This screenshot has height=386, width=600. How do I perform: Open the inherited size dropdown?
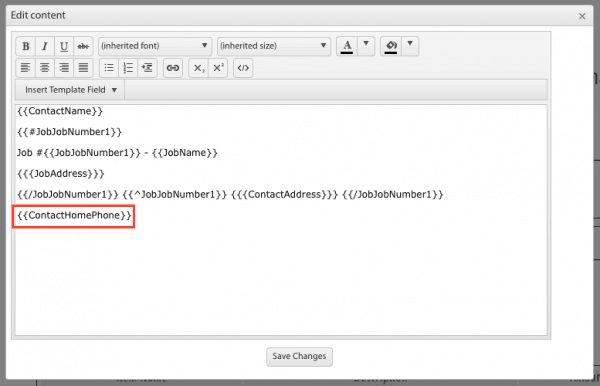274,46
